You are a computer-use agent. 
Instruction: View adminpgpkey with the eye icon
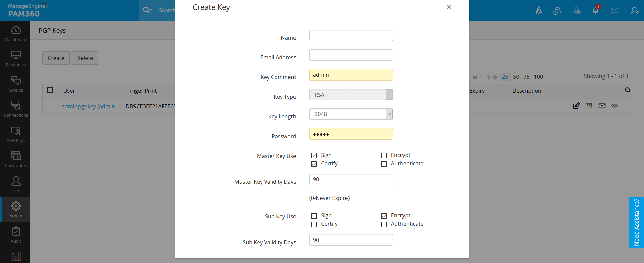tap(614, 106)
